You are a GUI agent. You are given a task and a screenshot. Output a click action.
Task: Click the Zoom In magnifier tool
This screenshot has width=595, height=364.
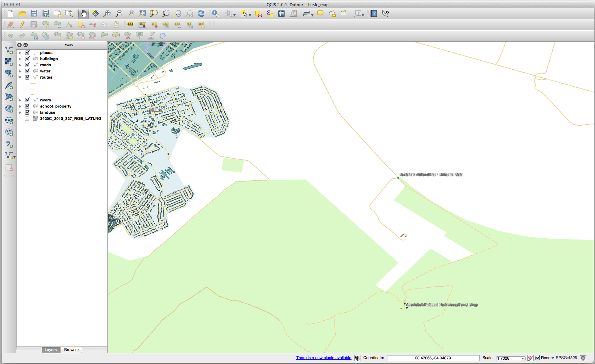[107, 14]
